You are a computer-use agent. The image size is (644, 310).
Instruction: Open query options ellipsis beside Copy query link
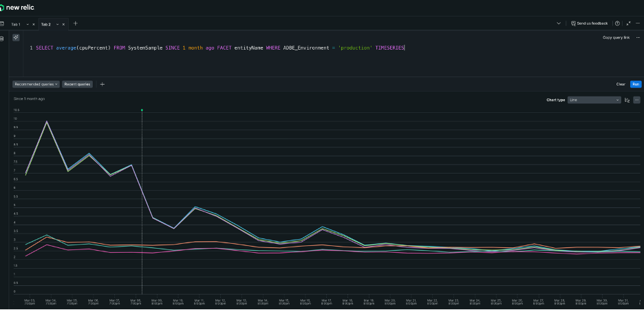click(x=637, y=37)
